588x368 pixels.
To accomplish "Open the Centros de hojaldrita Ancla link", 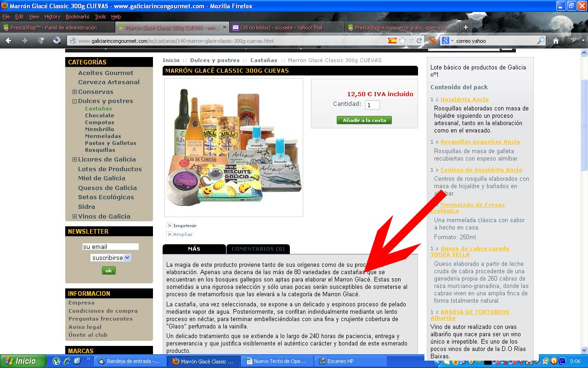I will click(481, 170).
